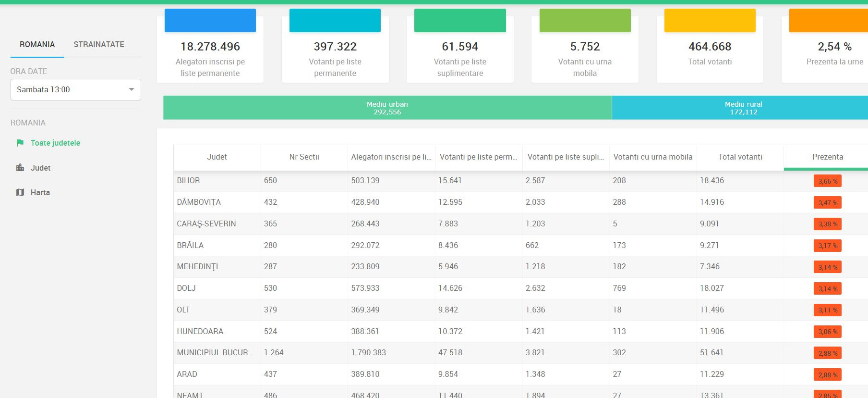Click the building icon next to Judet
Viewport: 868px width, 398px height.
tap(20, 168)
